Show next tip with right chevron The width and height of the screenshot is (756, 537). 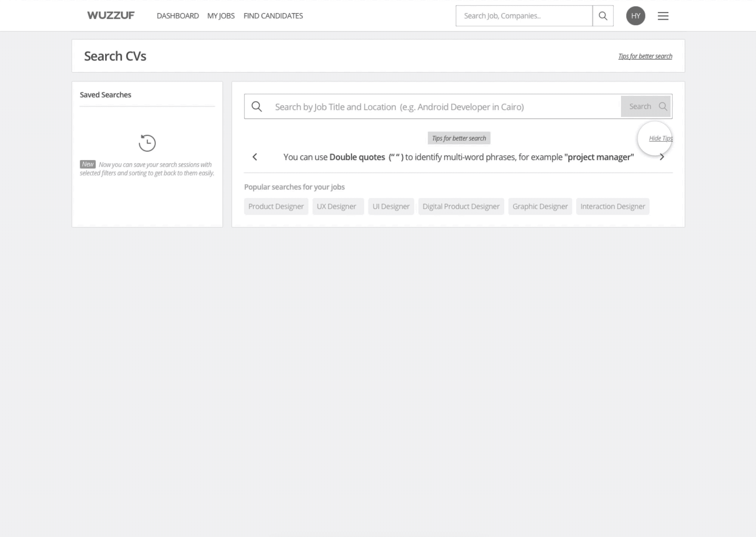(x=662, y=157)
